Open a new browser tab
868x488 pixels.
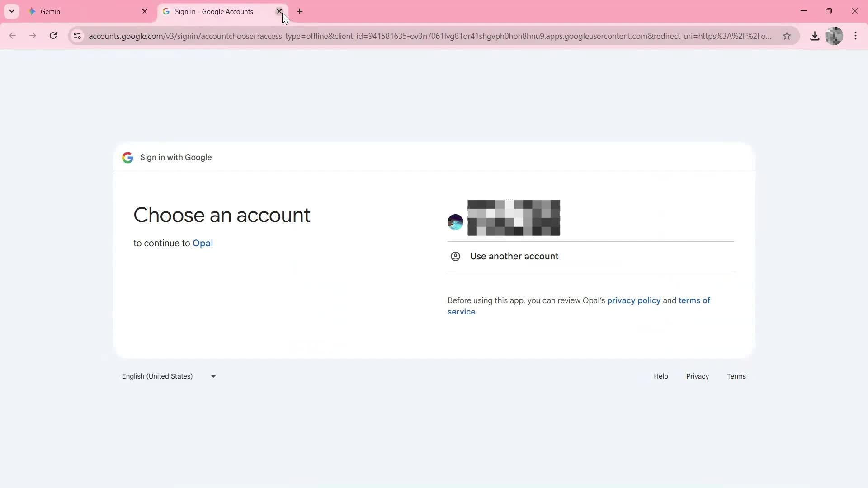pos(300,11)
